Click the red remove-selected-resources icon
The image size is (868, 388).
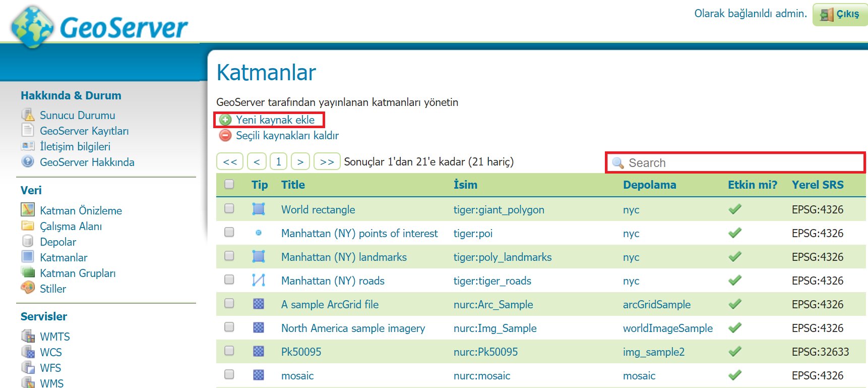tap(225, 135)
